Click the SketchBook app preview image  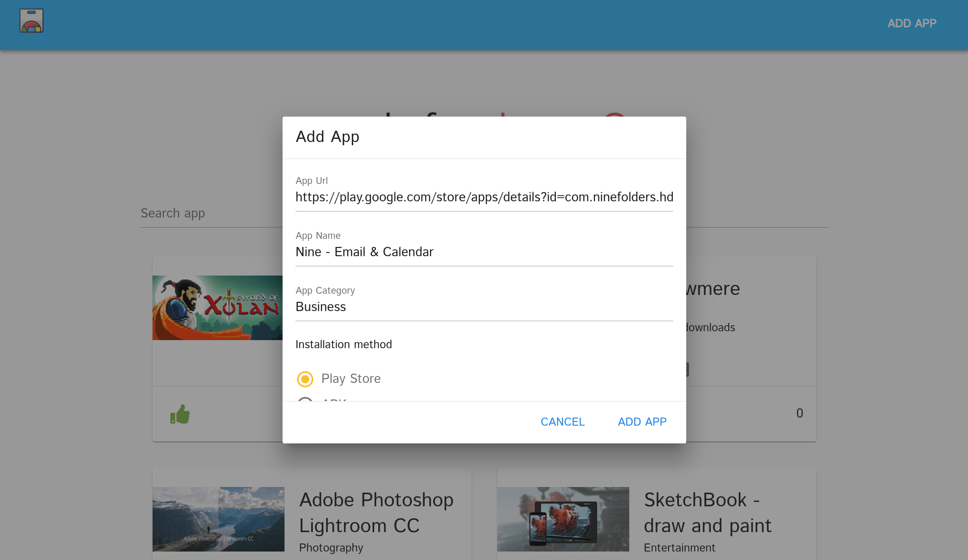[563, 519]
